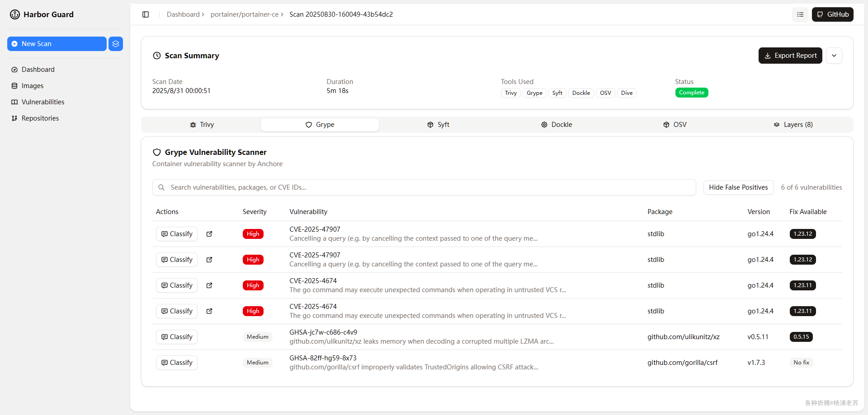Click the Harbor Guard logo icon
The width and height of the screenshot is (868, 415).
15,14
